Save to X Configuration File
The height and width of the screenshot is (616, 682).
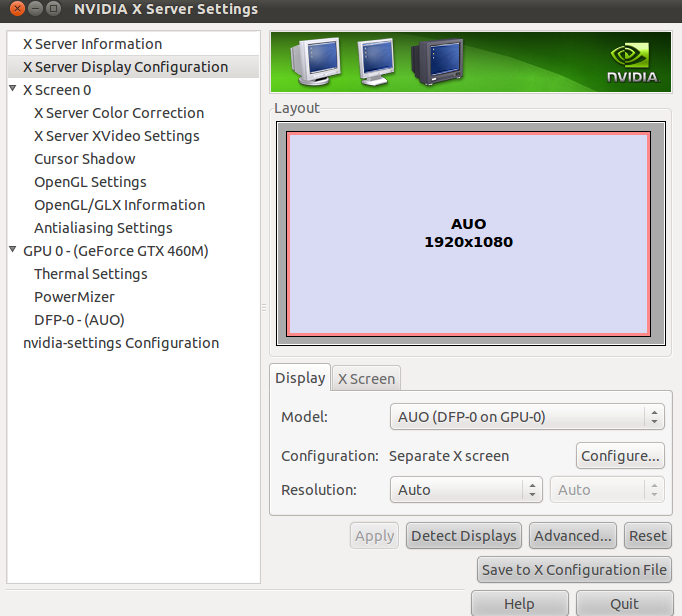point(574,570)
